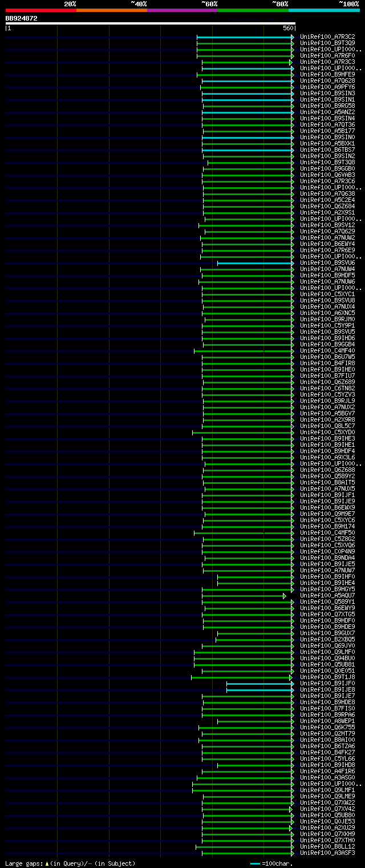The image size is (365, 868).
Task: Click the UniRef100_Q6VAB3 label
Action: (327, 175)
